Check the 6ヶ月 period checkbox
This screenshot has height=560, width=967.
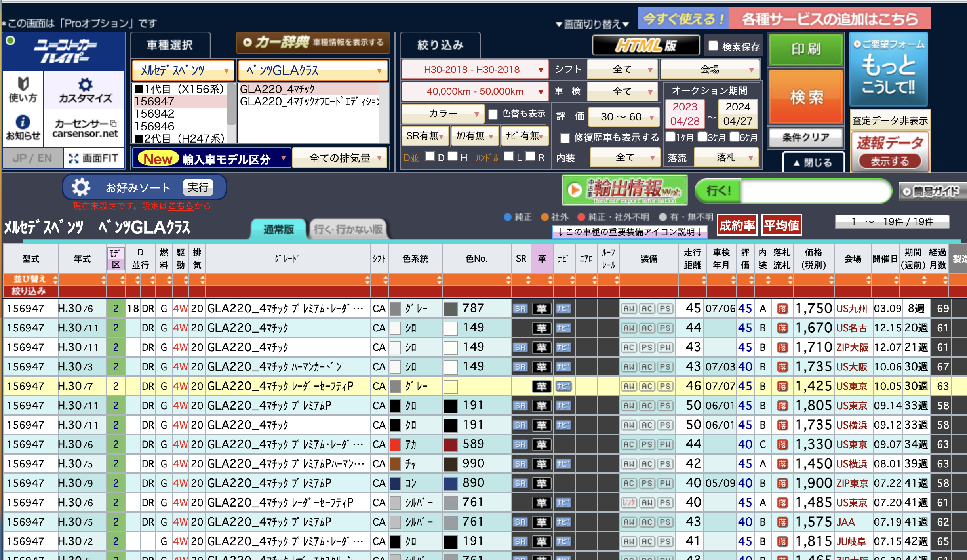click(734, 137)
